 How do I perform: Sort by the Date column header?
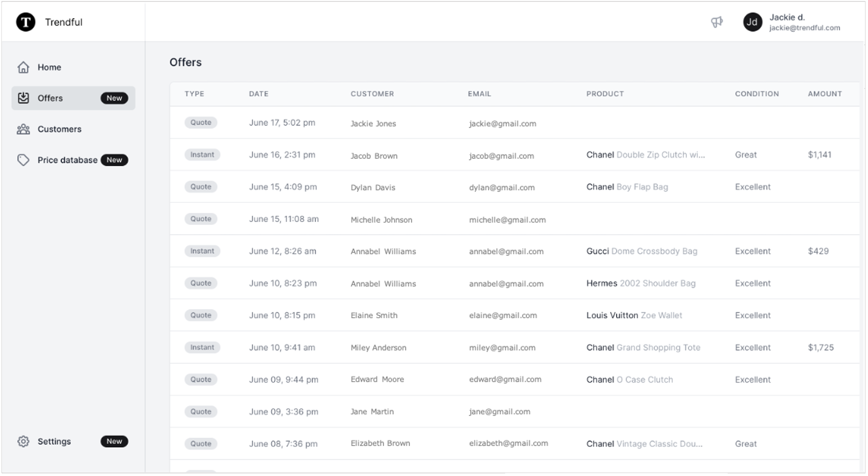point(258,94)
